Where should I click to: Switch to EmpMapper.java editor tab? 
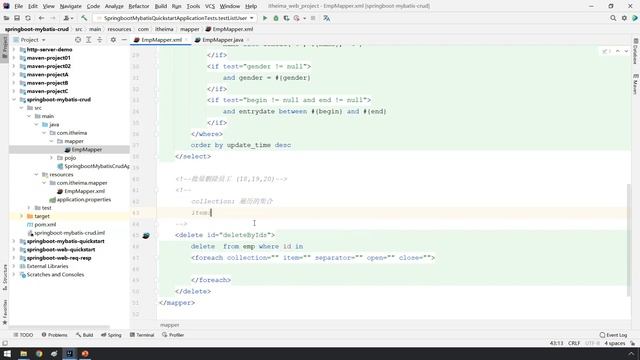coord(222,40)
